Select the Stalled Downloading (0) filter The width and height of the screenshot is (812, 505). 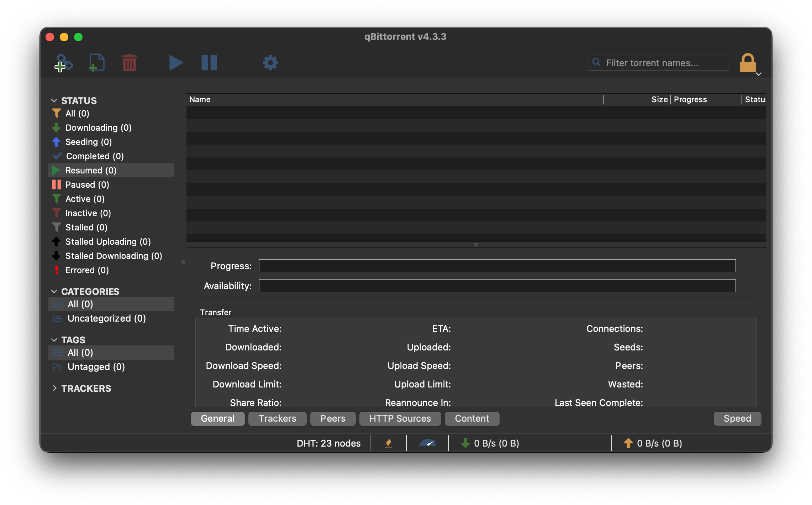[x=111, y=256]
